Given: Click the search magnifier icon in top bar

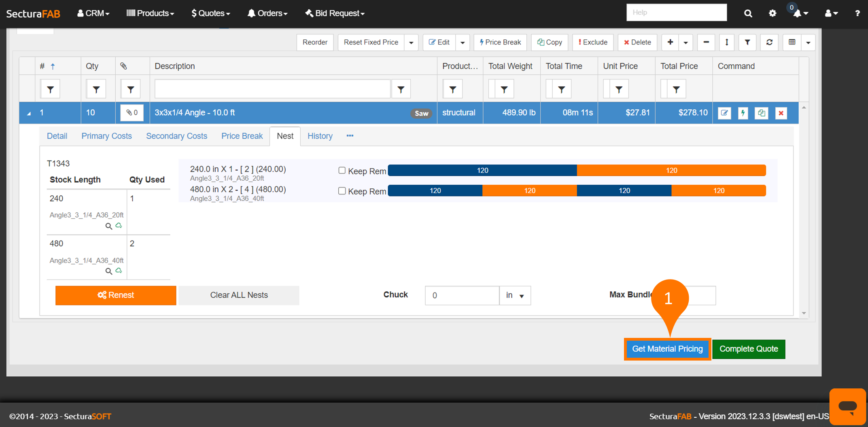Looking at the screenshot, I should click(x=748, y=13).
